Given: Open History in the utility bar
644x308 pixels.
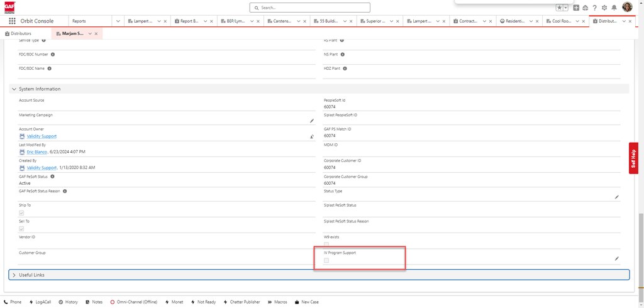Looking at the screenshot, I should pyautogui.click(x=68, y=302).
